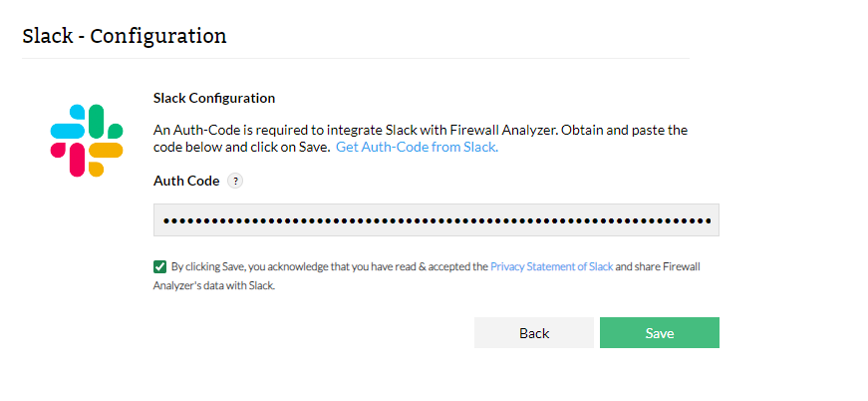
Task: Focus the masked Auth Code input field
Action: [x=436, y=219]
